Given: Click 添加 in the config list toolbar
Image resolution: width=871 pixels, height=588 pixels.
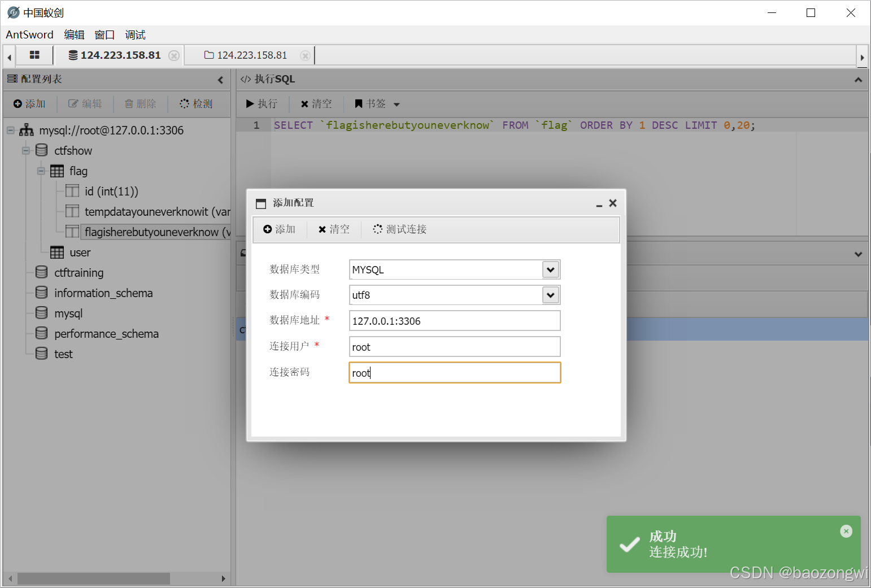Looking at the screenshot, I should (x=29, y=104).
